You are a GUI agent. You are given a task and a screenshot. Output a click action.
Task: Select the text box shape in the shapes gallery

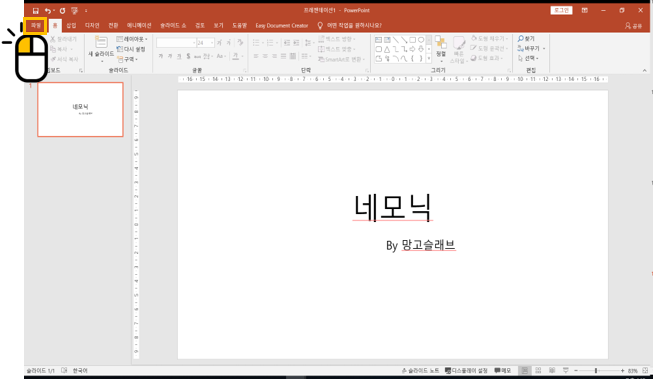point(378,40)
